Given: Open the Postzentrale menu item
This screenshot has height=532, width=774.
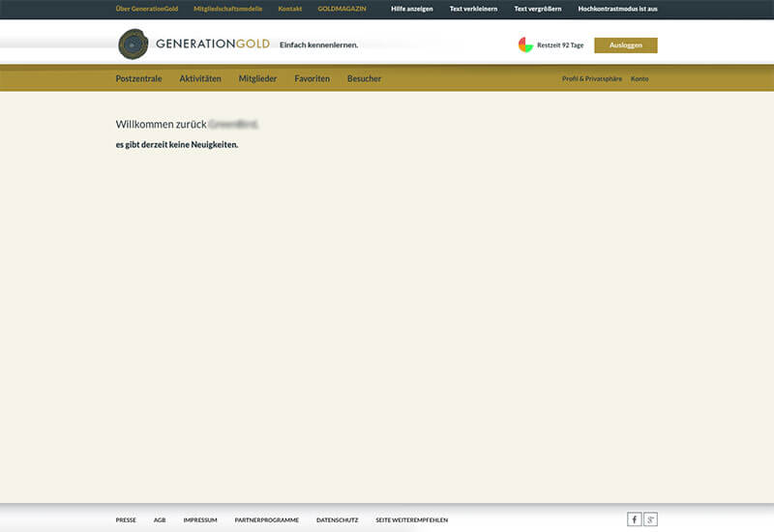Looking at the screenshot, I should pos(138,78).
